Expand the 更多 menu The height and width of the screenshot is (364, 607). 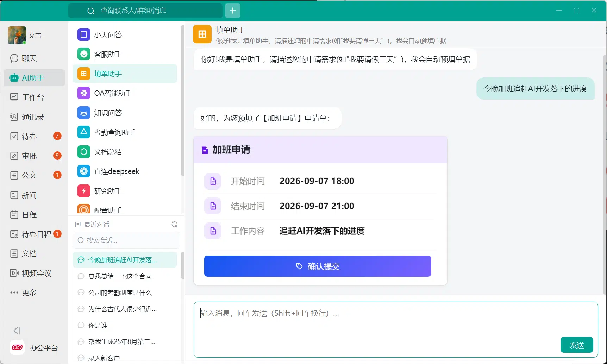pos(34,293)
